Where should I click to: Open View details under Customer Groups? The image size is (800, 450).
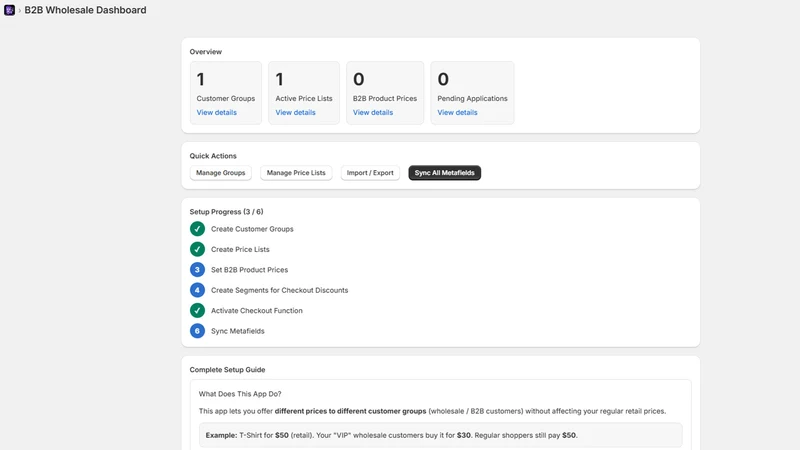[216, 112]
